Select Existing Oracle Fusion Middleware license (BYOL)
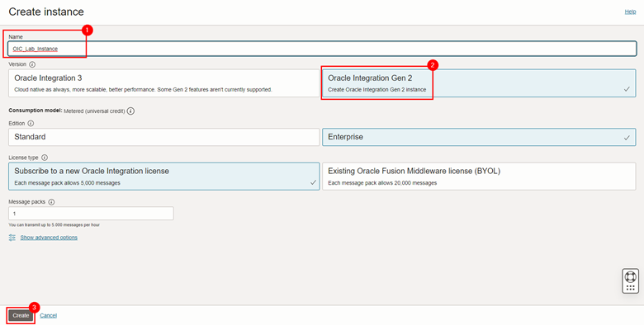 point(479,176)
